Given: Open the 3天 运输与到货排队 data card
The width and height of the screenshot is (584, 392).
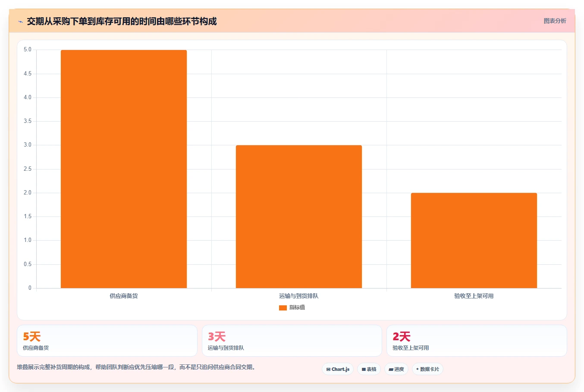Looking at the screenshot, I should click(x=292, y=341).
